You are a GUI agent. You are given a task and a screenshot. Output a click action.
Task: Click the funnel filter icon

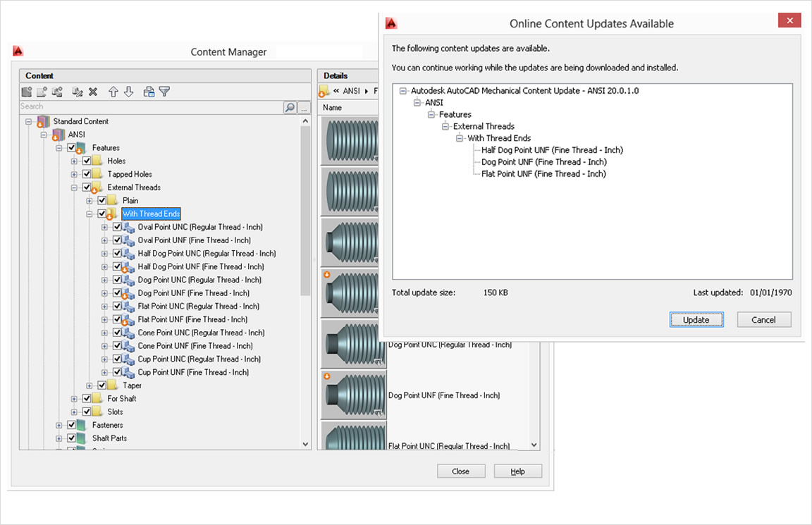[165, 92]
